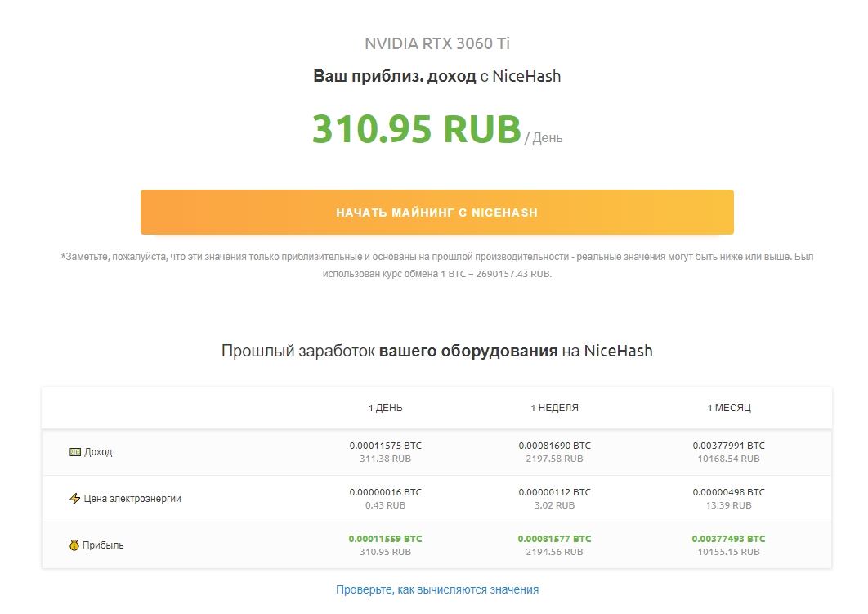Click the 10155.15 RUB monthly profit
The height and width of the screenshot is (614, 868).
coord(728,552)
